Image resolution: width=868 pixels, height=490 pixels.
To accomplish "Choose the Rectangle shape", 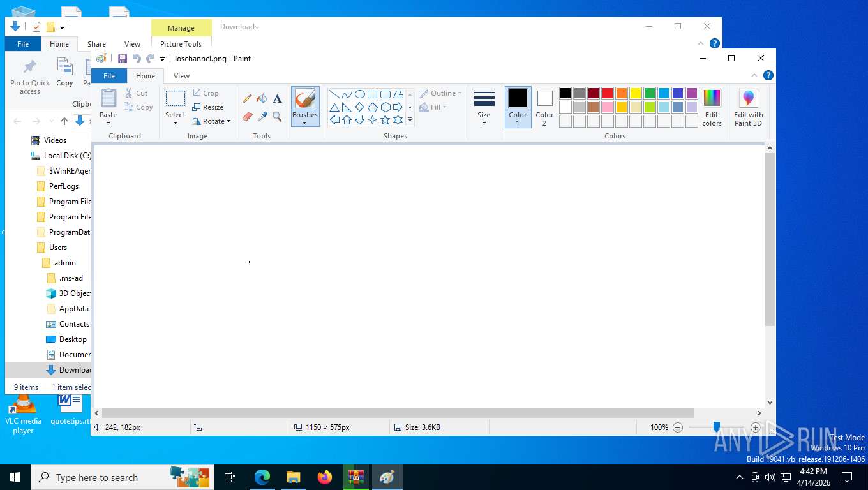I will coord(373,94).
